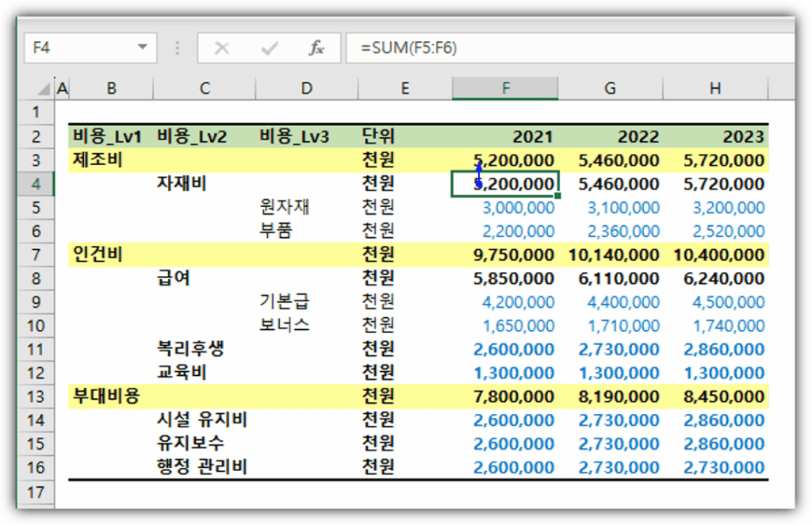Click the 자재비 label cell
The height and width of the screenshot is (525, 812).
click(x=205, y=184)
